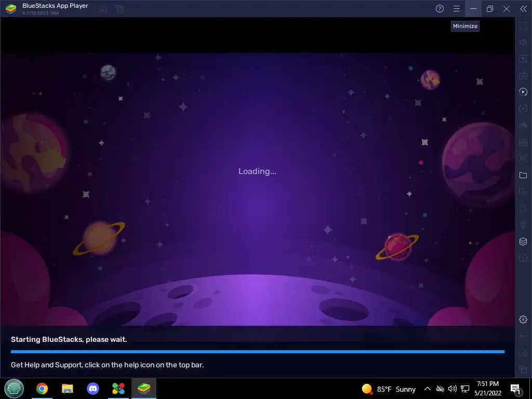Click the "BlueStacks App Player" title text
532x399 pixels.
point(55,6)
